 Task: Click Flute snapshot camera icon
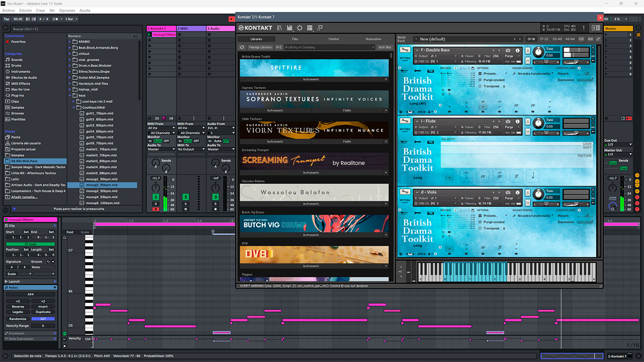click(x=508, y=121)
